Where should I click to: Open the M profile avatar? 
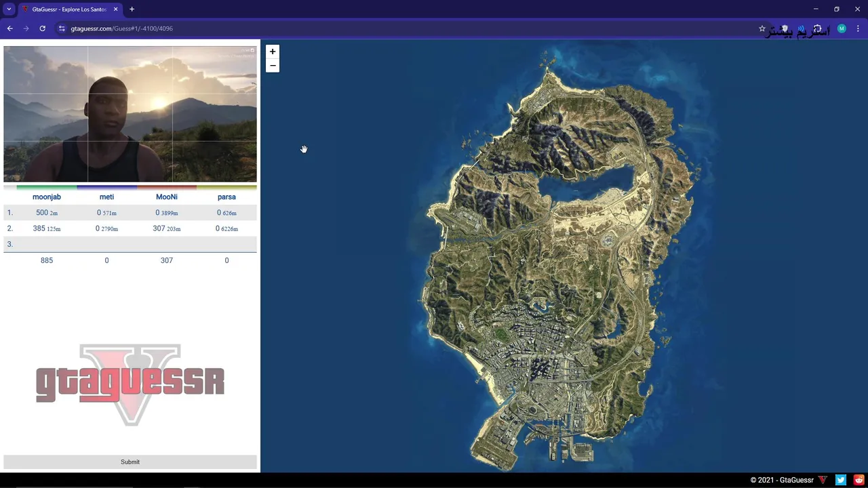pos(842,28)
